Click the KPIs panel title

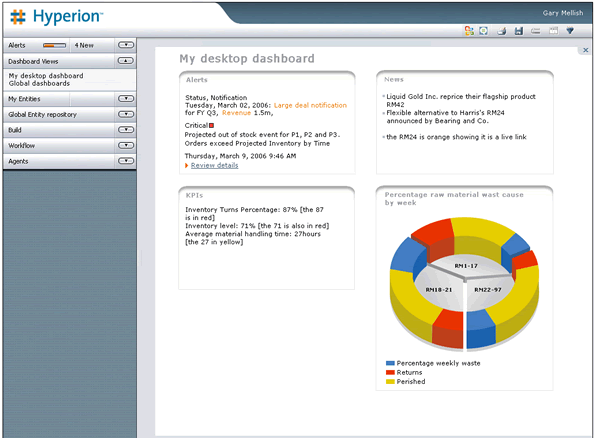[x=194, y=195]
